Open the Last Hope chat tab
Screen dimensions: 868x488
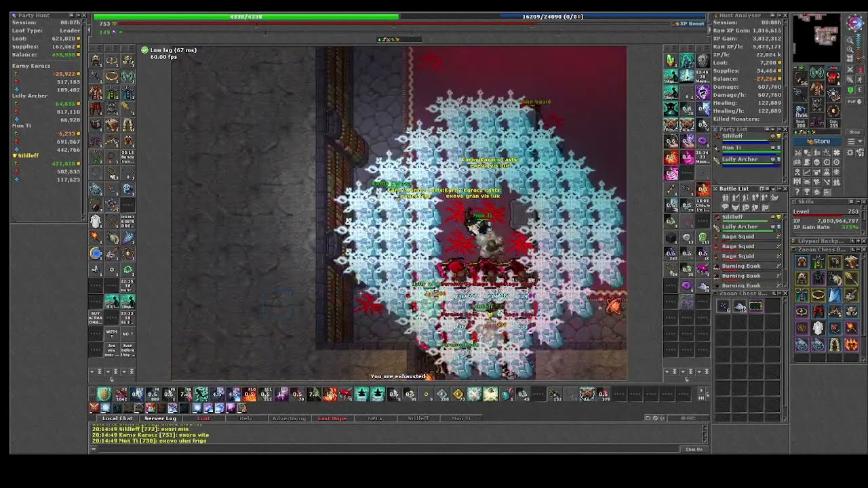click(x=332, y=418)
